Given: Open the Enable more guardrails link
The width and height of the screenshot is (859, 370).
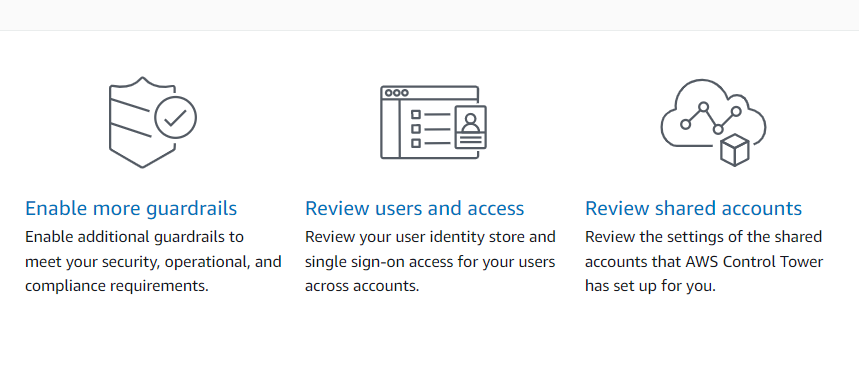Looking at the screenshot, I should click(x=131, y=208).
